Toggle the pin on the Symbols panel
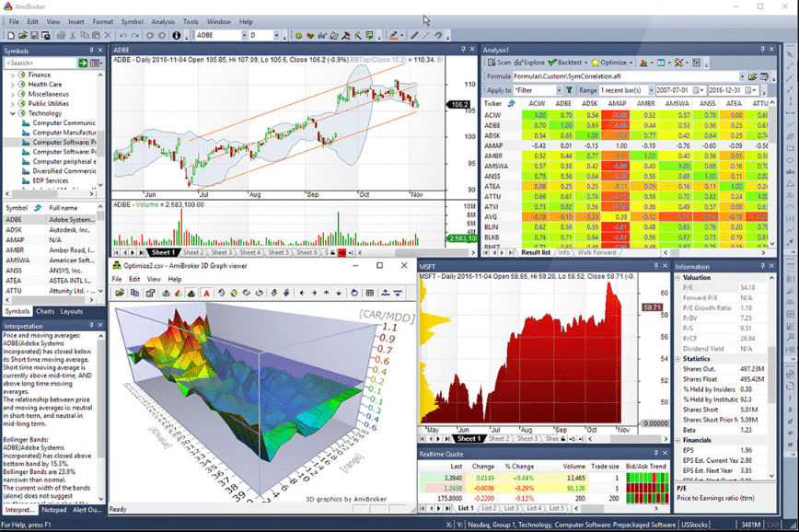Viewport: 799px width, 532px height. point(91,50)
